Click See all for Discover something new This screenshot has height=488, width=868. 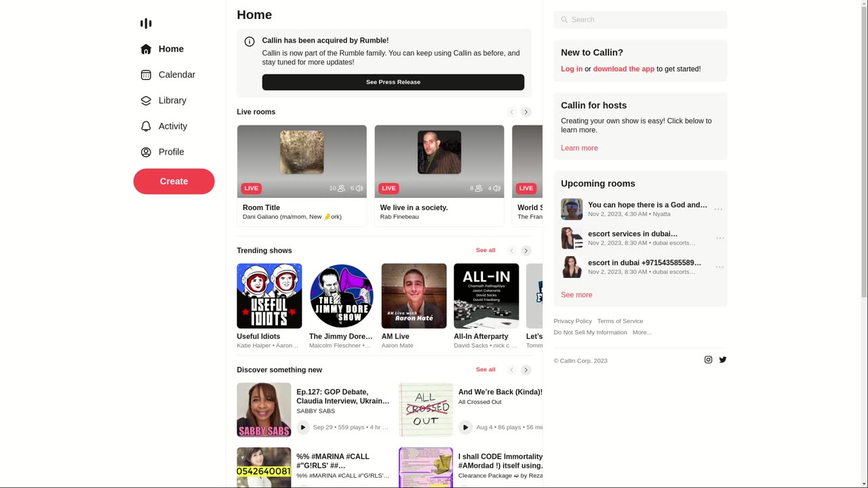(486, 369)
